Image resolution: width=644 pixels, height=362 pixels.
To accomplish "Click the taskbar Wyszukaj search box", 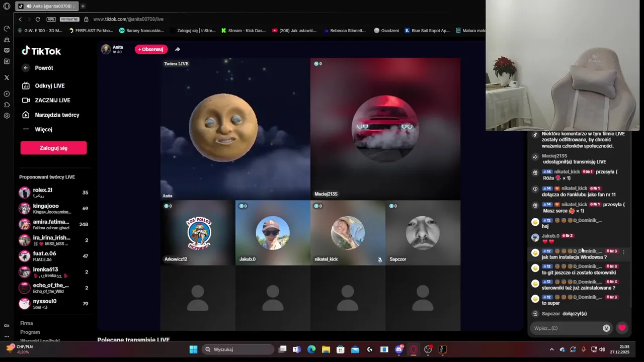I will point(238,349).
